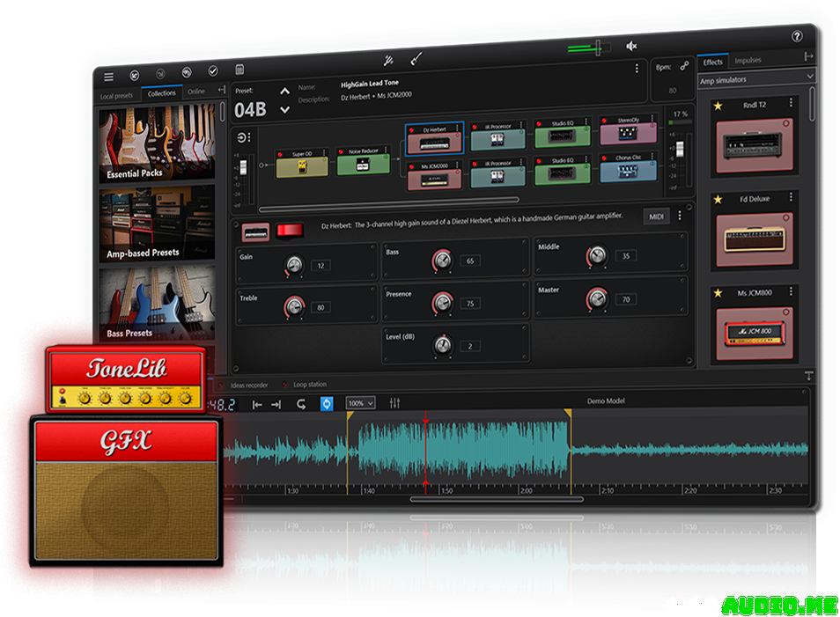This screenshot has height=617, width=840.
Task: Select the guitar icon in top bar
Action: [x=416, y=58]
